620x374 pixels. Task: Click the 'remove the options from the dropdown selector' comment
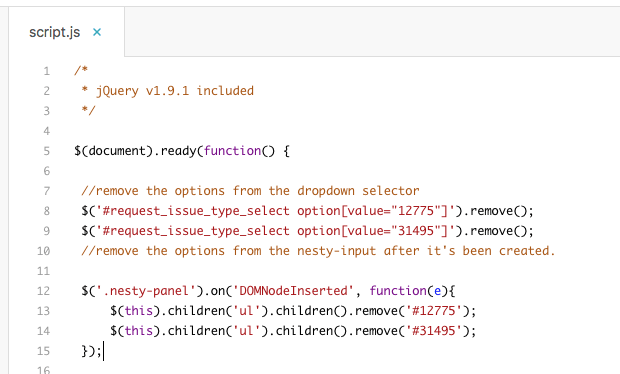[250, 191]
